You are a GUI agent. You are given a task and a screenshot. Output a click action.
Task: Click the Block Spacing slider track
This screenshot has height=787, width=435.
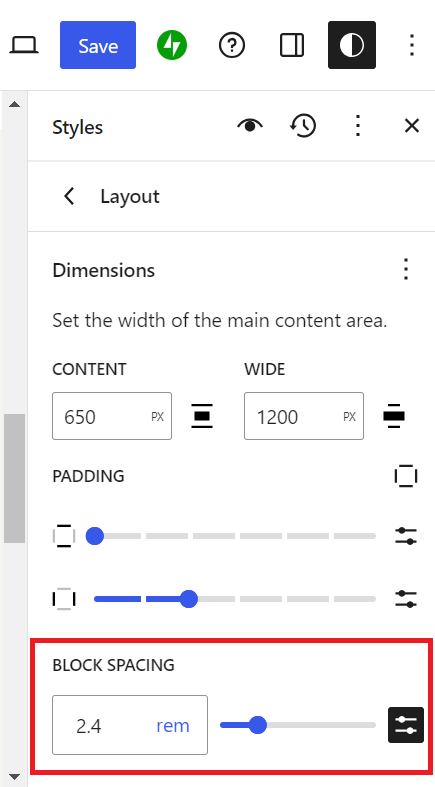(x=298, y=725)
